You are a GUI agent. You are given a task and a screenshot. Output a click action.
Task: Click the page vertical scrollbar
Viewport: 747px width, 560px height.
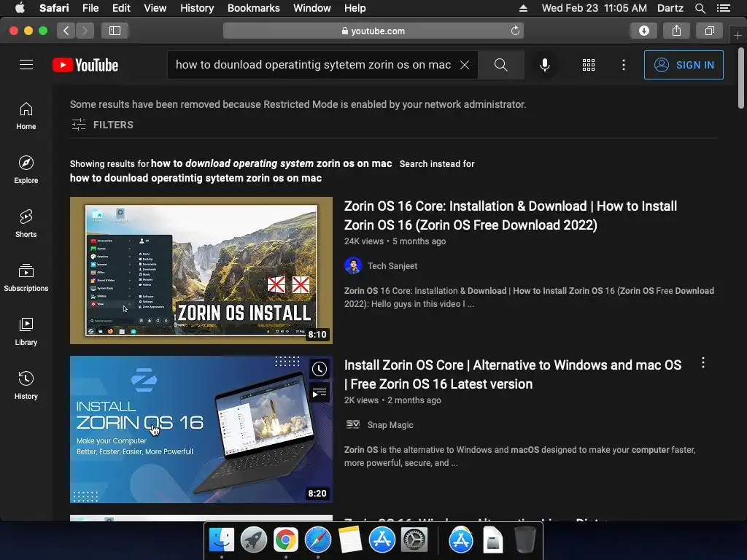(741, 78)
